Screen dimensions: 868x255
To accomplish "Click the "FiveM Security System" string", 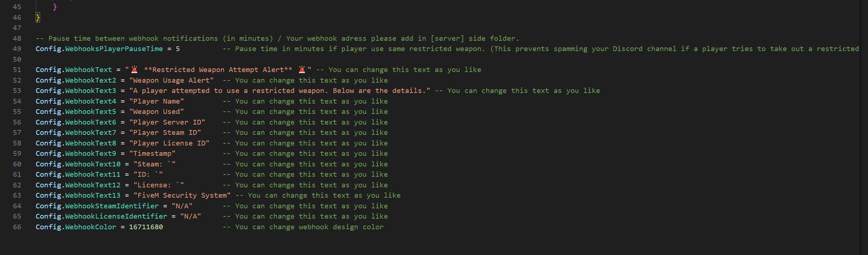I will [x=182, y=195].
